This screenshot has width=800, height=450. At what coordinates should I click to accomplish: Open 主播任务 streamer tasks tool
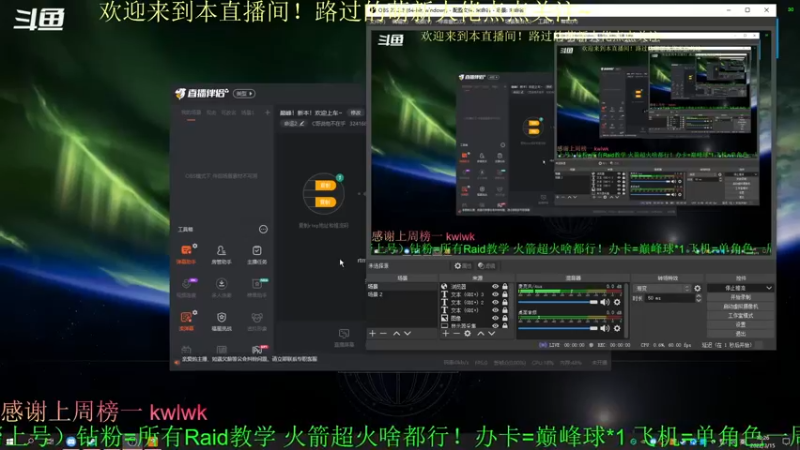click(x=257, y=254)
